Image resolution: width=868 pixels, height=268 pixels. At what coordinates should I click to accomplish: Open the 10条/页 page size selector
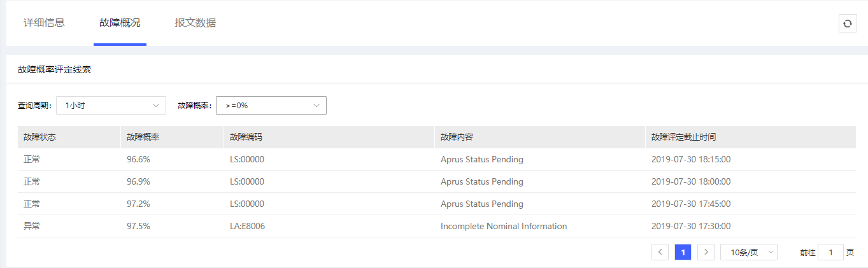pos(749,252)
